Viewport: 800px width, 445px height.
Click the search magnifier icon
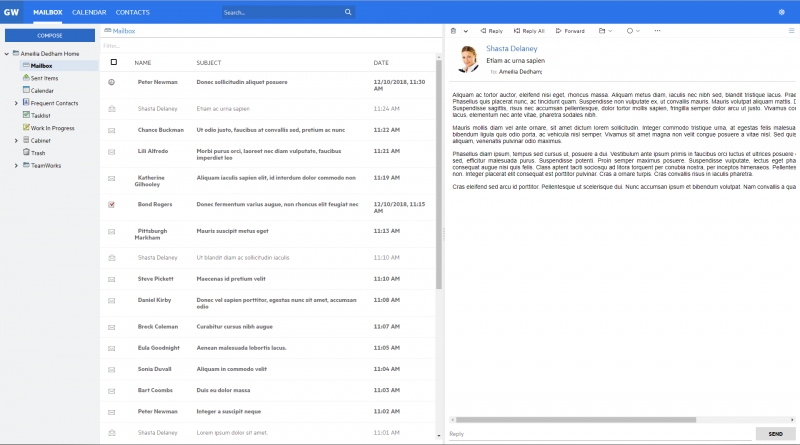coord(348,12)
